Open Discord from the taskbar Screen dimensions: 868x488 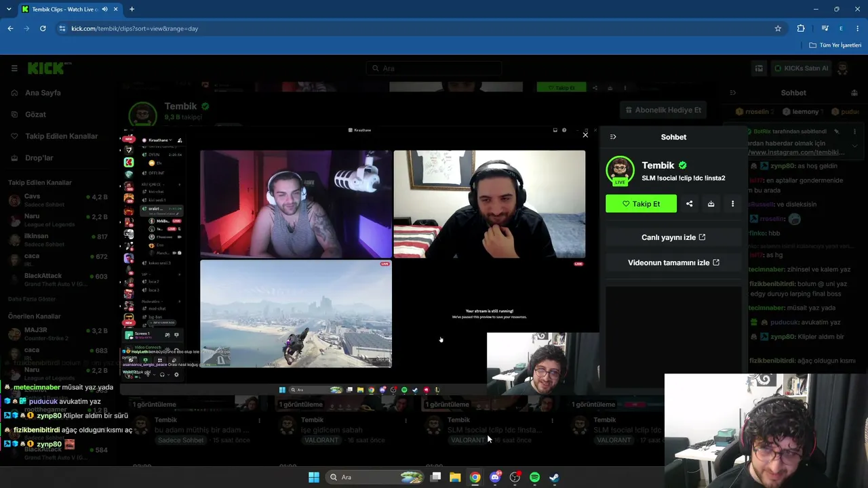coord(495,477)
